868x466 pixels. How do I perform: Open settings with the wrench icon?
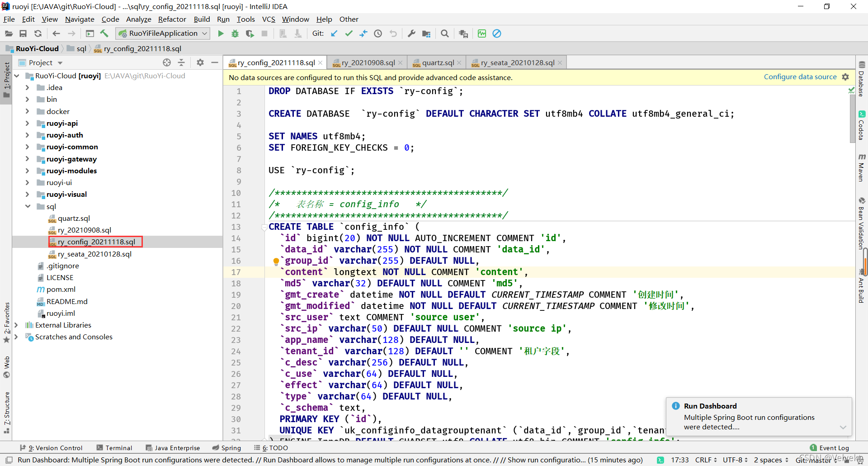pyautogui.click(x=411, y=33)
